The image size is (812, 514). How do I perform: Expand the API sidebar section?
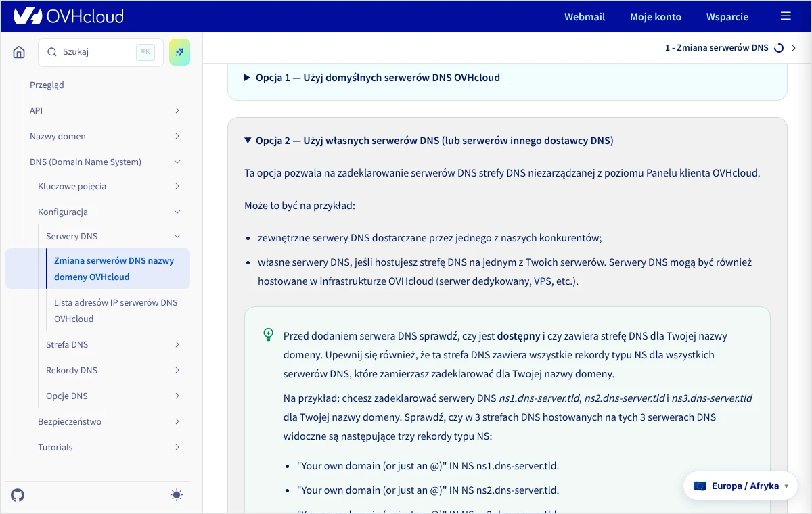105,110
